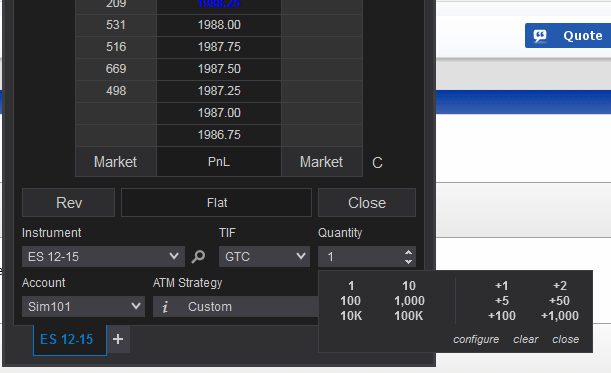Image resolution: width=611 pixels, height=373 pixels.
Task: Add +100 to the quantity
Action: point(502,315)
